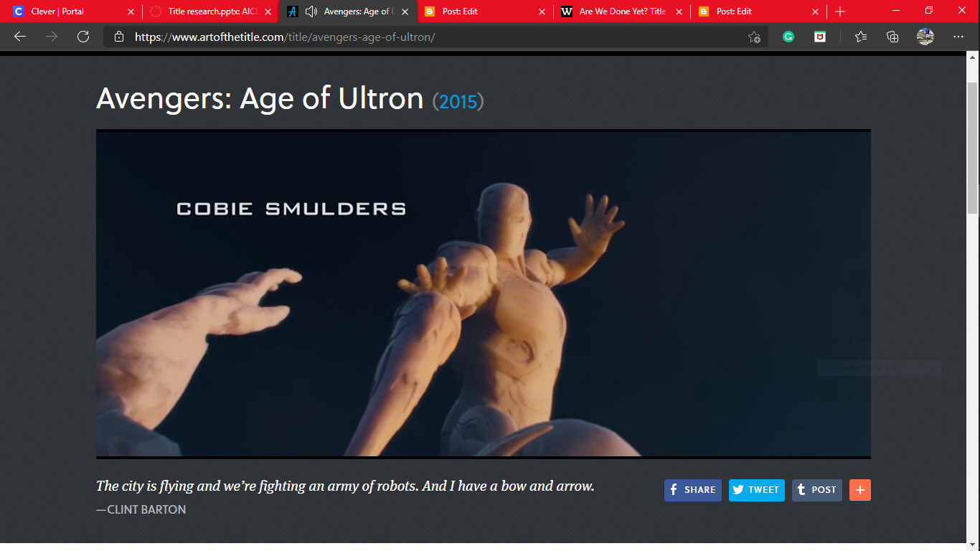Restore down the browser window
Image resolution: width=980 pixels, height=551 pixels.
point(929,11)
